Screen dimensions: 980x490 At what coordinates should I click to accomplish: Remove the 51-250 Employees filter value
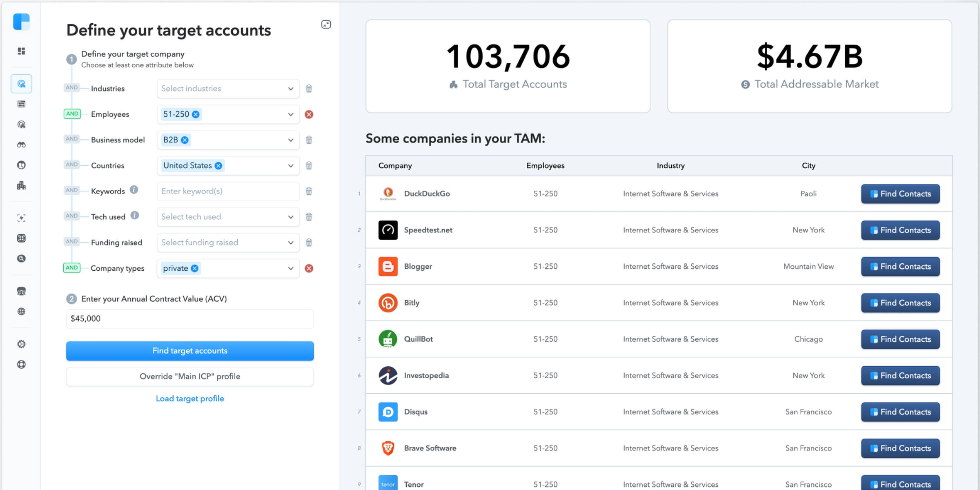195,114
